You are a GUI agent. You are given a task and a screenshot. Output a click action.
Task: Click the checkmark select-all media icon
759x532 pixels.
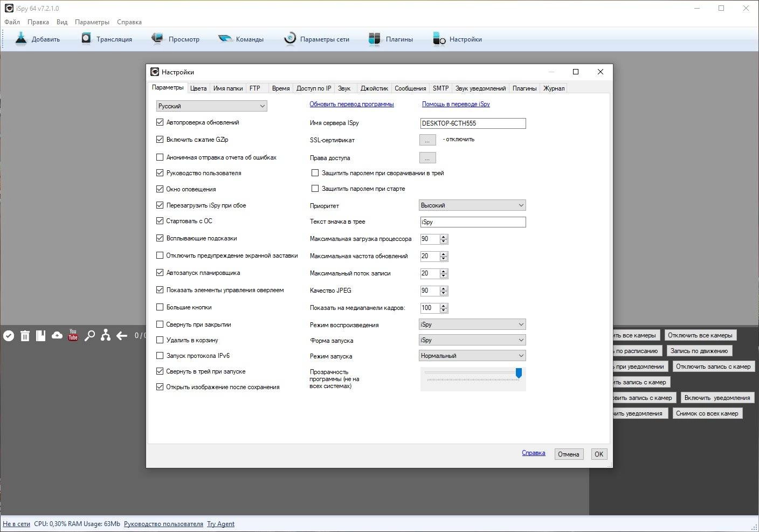(x=9, y=336)
